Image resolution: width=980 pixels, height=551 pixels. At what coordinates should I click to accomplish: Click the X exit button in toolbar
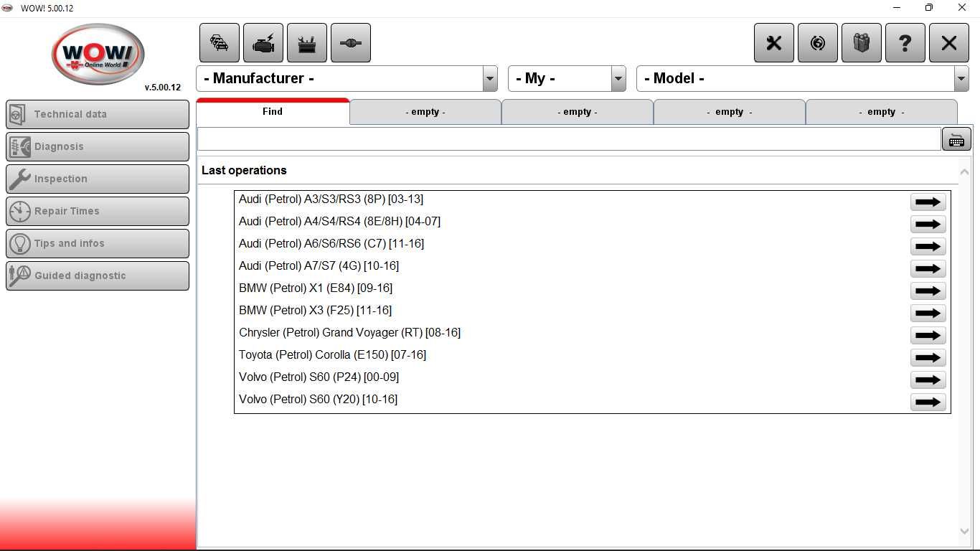(949, 43)
